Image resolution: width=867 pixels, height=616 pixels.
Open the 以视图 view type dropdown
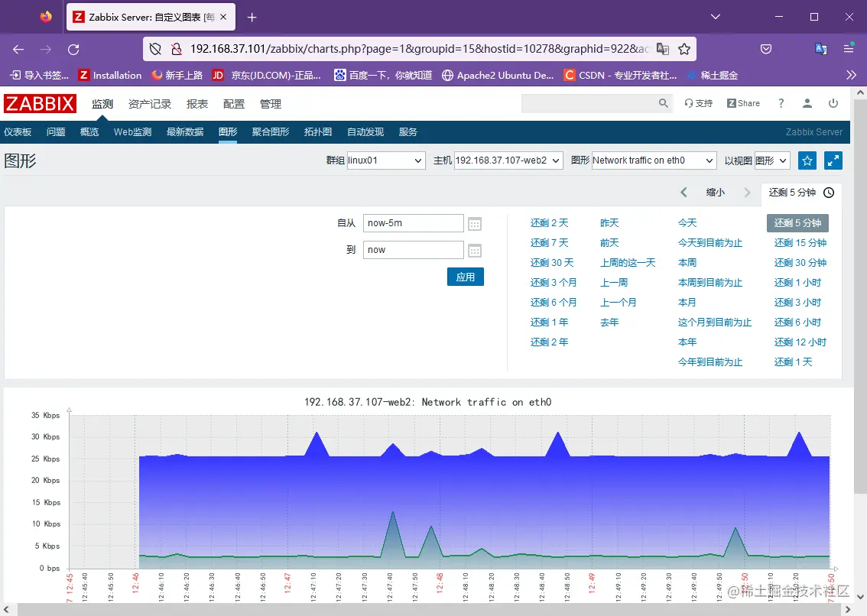(x=771, y=160)
